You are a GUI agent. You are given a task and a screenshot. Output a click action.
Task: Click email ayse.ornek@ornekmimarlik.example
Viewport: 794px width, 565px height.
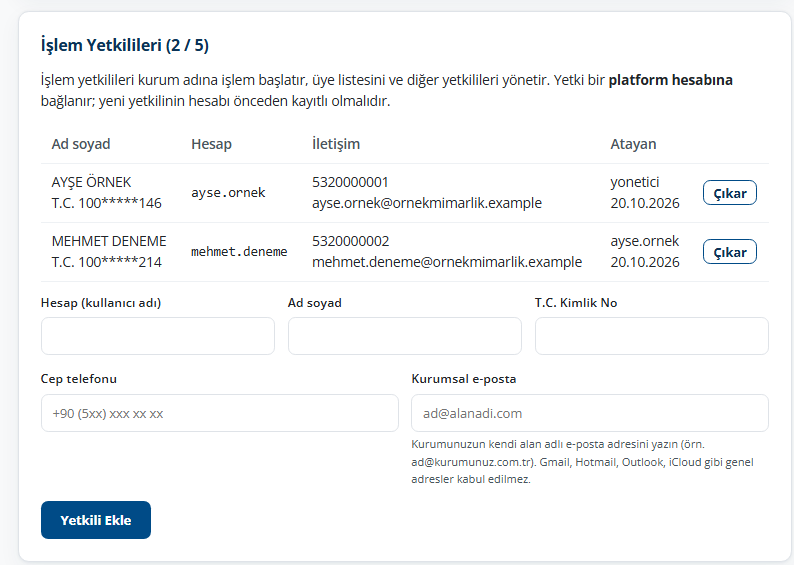(x=427, y=203)
